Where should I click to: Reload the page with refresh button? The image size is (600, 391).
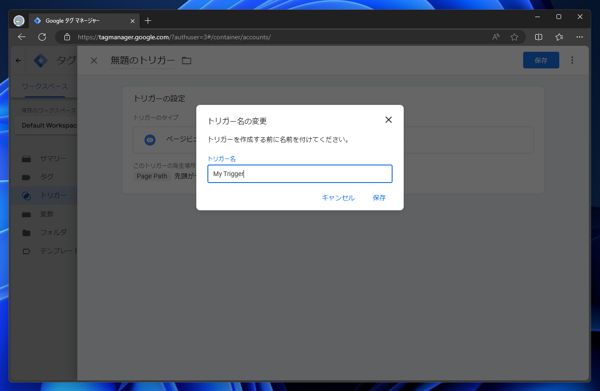point(42,37)
